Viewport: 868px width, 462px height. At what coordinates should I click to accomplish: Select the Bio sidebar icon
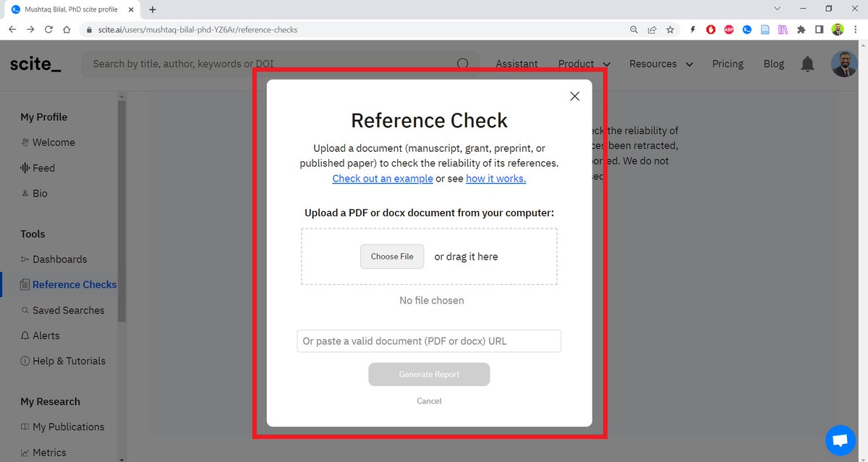click(x=25, y=193)
